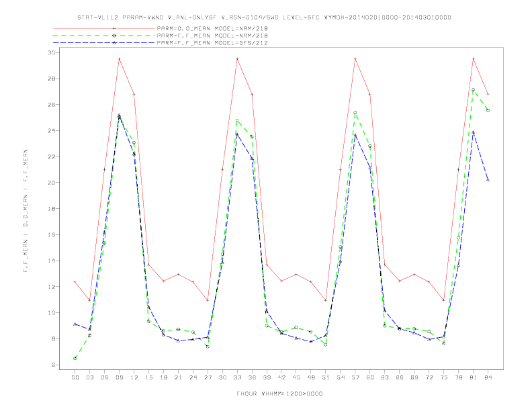Click y-axis tick label 16
Image resolution: width=532 pixels, height=411 pixels.
(52, 234)
